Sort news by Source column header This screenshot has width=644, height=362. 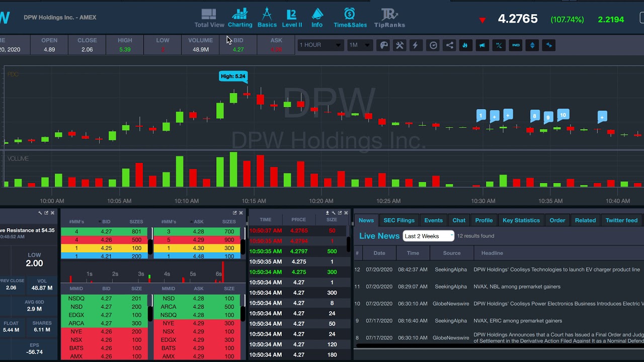point(452,253)
